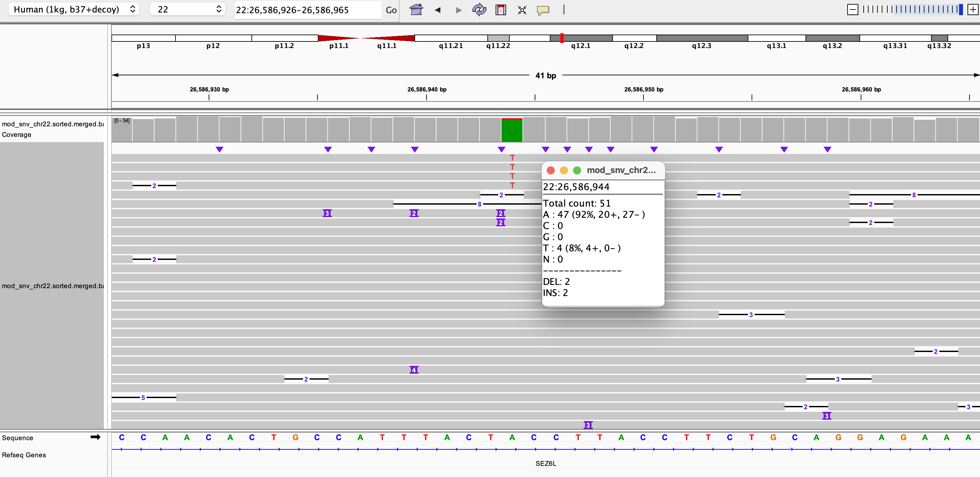Click the orange G base at sequence start

point(295,438)
